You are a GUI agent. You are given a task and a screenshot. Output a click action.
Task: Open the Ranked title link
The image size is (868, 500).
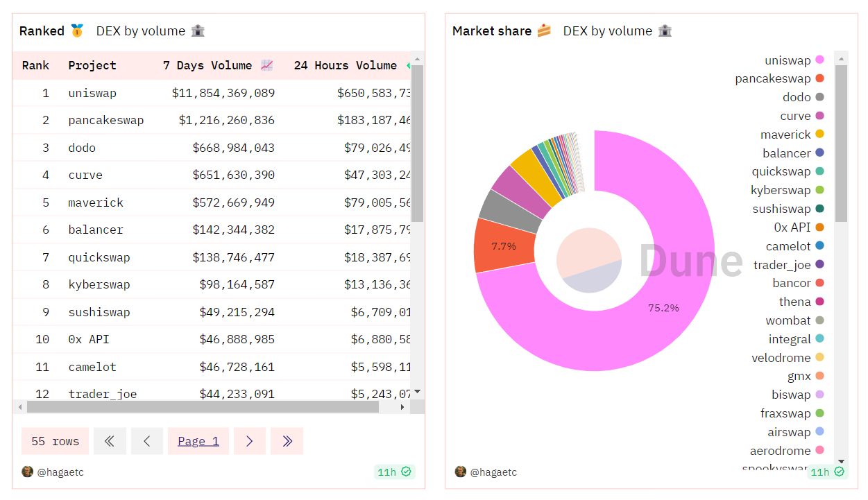pos(42,31)
